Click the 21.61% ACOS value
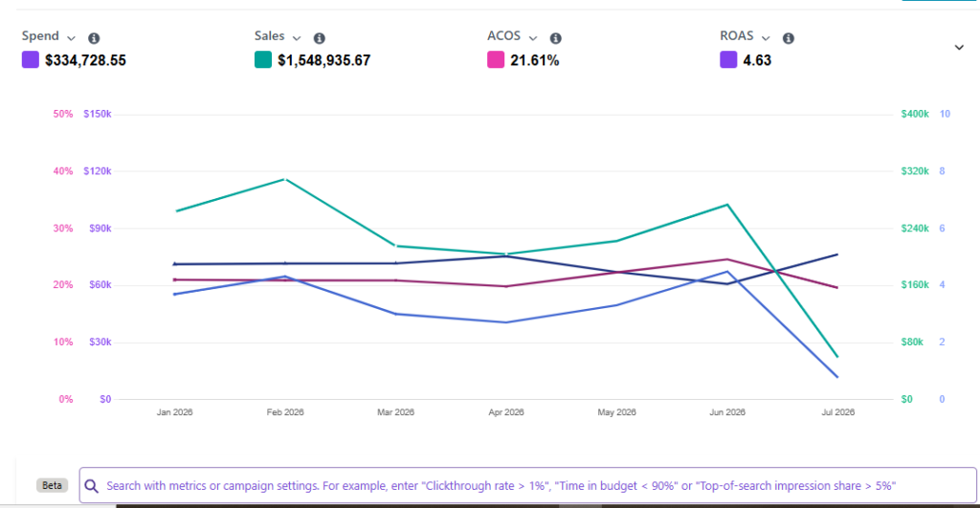 click(x=534, y=60)
